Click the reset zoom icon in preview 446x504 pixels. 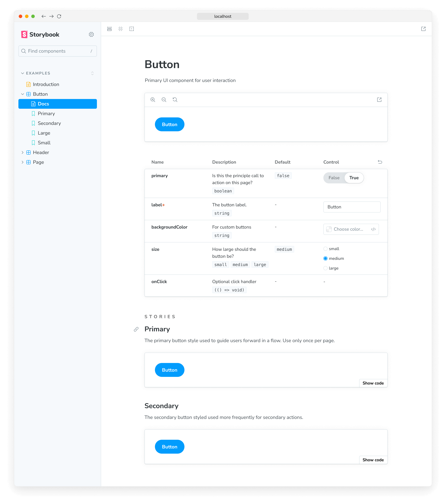click(174, 99)
